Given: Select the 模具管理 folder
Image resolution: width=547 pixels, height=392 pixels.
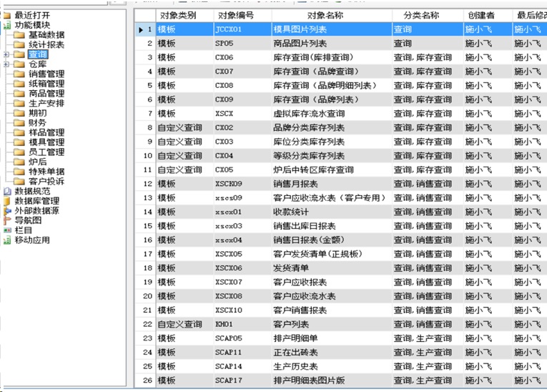Looking at the screenshot, I should pos(46,142).
